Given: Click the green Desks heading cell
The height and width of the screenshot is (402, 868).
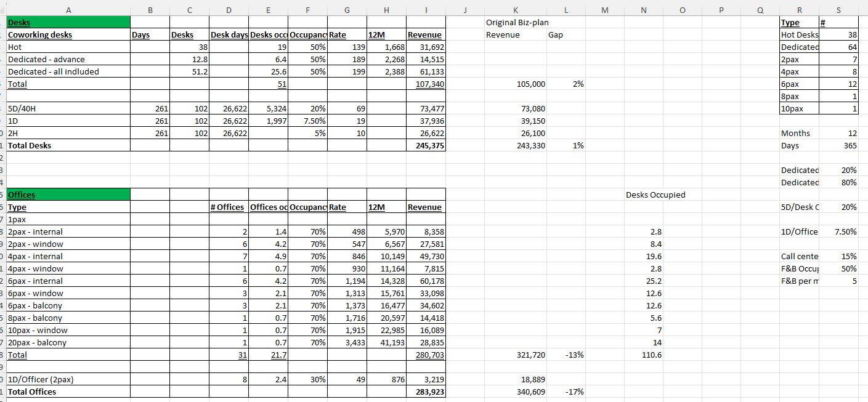Looking at the screenshot, I should [x=68, y=22].
